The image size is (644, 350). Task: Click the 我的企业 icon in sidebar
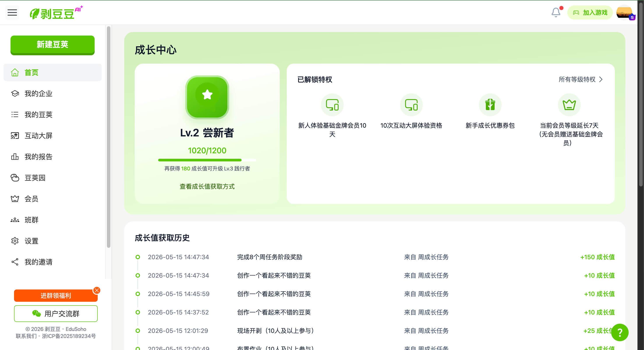pyautogui.click(x=15, y=93)
